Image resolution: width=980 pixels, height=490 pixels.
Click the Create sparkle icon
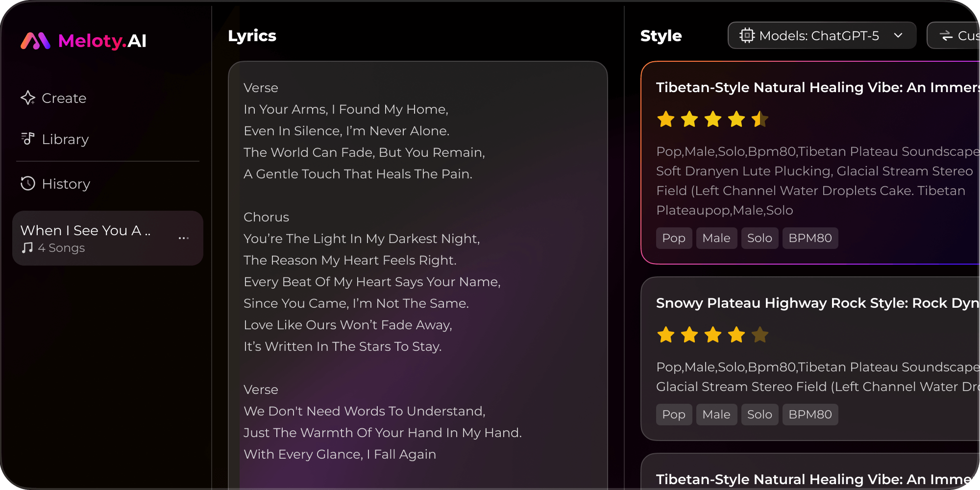(28, 98)
